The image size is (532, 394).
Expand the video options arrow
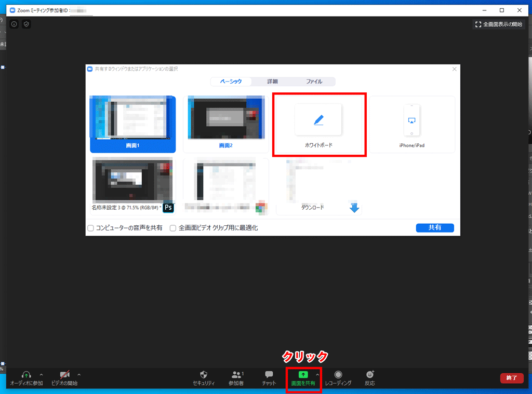pyautogui.click(x=79, y=374)
